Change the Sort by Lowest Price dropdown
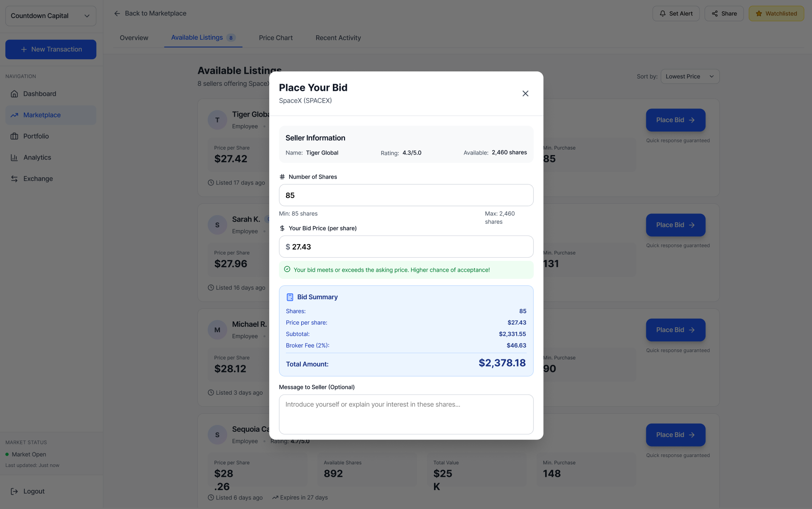Image resolution: width=812 pixels, height=509 pixels. 690,76
